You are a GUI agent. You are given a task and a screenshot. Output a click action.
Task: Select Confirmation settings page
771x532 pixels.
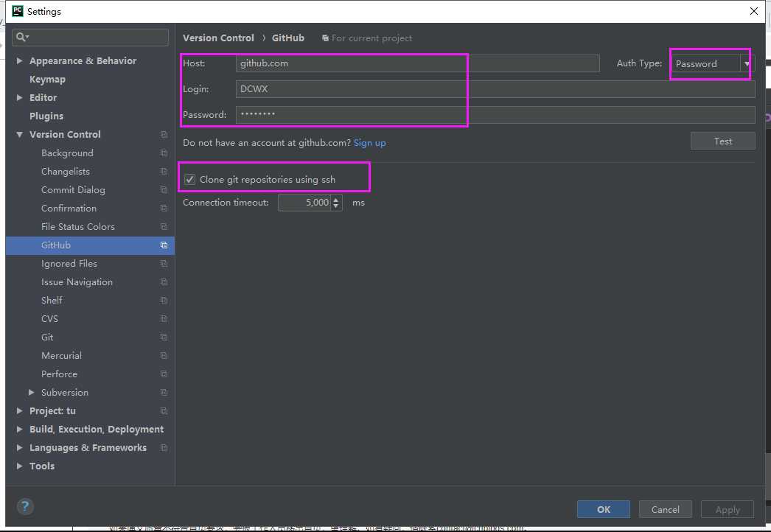[x=69, y=209]
